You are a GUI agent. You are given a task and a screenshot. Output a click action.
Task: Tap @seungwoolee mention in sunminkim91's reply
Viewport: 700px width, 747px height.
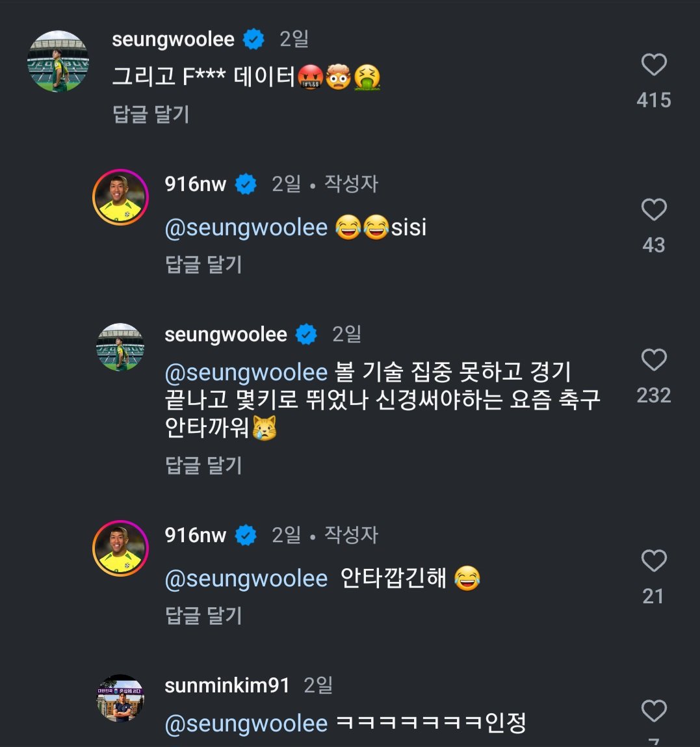point(246,723)
